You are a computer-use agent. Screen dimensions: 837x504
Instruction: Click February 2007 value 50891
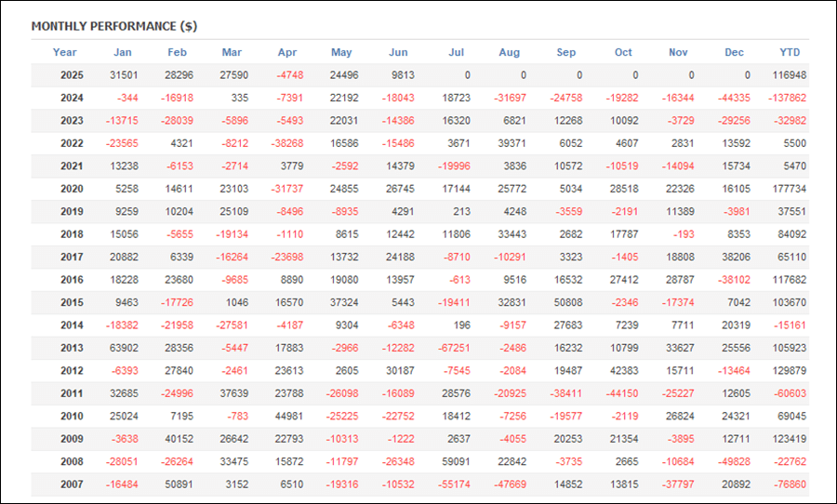179,484
